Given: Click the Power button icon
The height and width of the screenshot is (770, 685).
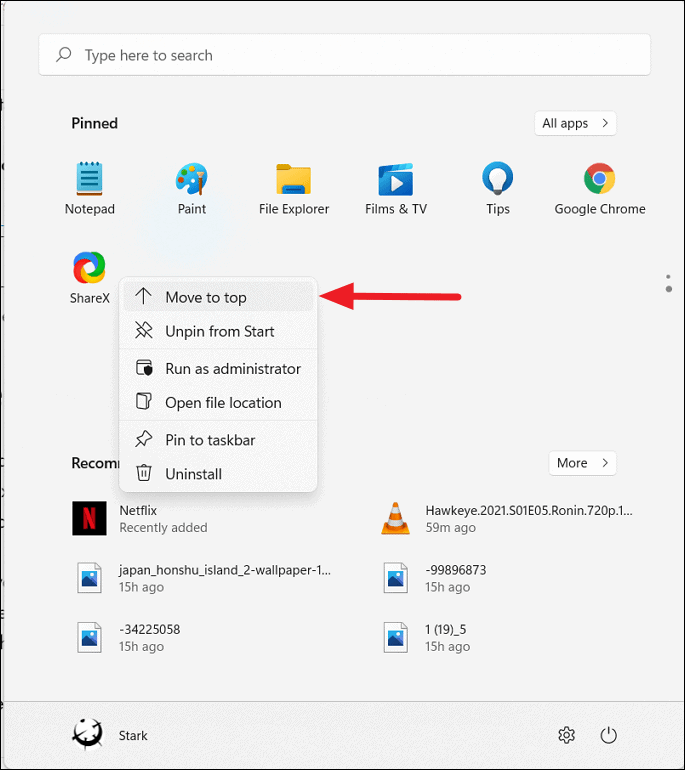Looking at the screenshot, I should [x=608, y=735].
